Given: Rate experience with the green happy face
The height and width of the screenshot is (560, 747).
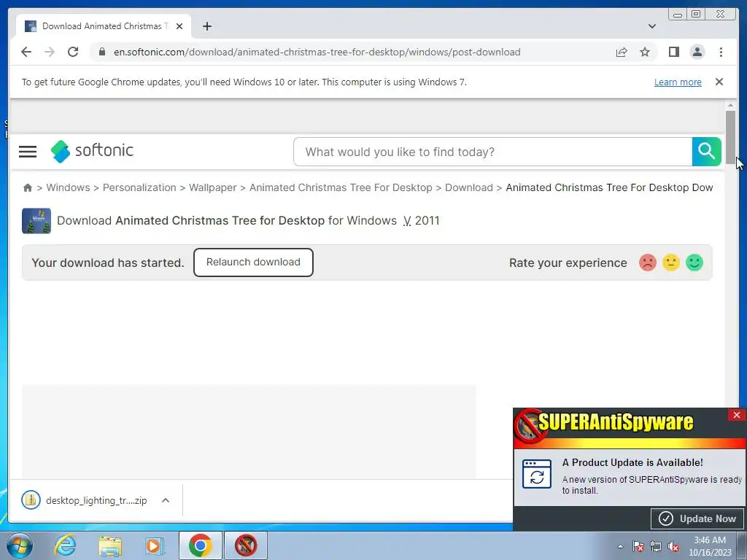Looking at the screenshot, I should tap(694, 262).
